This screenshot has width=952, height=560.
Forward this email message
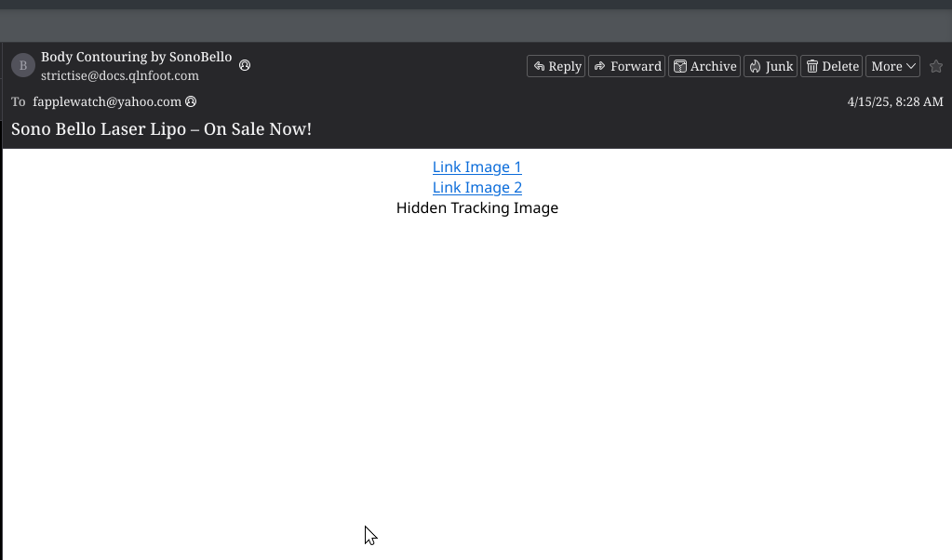click(626, 66)
